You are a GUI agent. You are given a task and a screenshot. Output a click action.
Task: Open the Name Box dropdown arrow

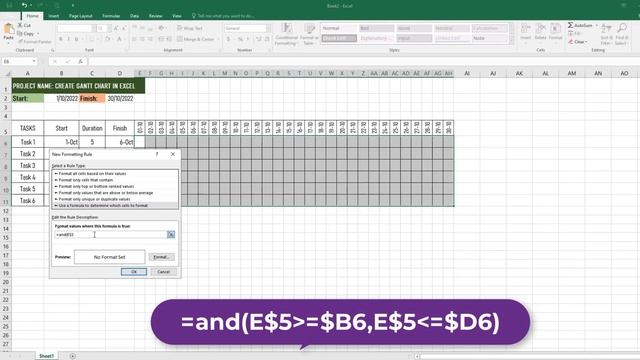(x=34, y=61)
